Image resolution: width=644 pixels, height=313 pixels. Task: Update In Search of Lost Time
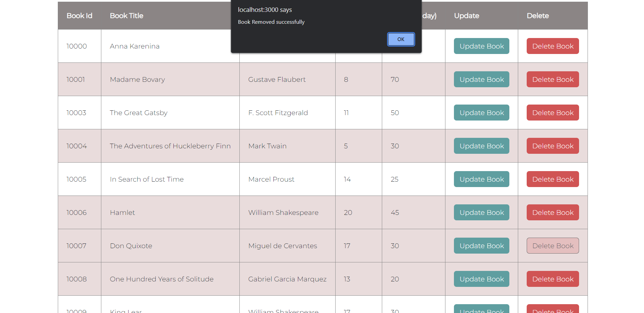pos(481,179)
